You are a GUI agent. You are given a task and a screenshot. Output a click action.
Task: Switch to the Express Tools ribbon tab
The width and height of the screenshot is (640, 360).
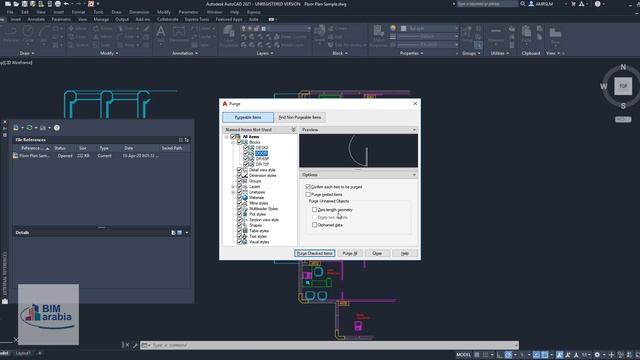pyautogui.click(x=197, y=19)
